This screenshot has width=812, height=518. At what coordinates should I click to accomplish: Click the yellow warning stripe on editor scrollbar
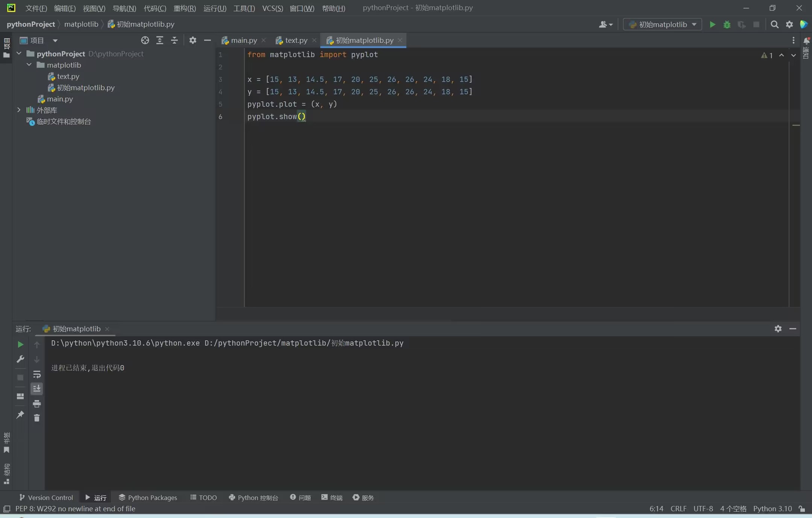coord(796,125)
